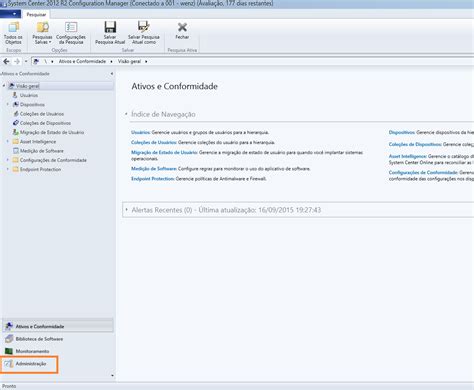The image size is (474, 390).
Task: Collapse the navigation pane with its arrow
Action: [112, 74]
